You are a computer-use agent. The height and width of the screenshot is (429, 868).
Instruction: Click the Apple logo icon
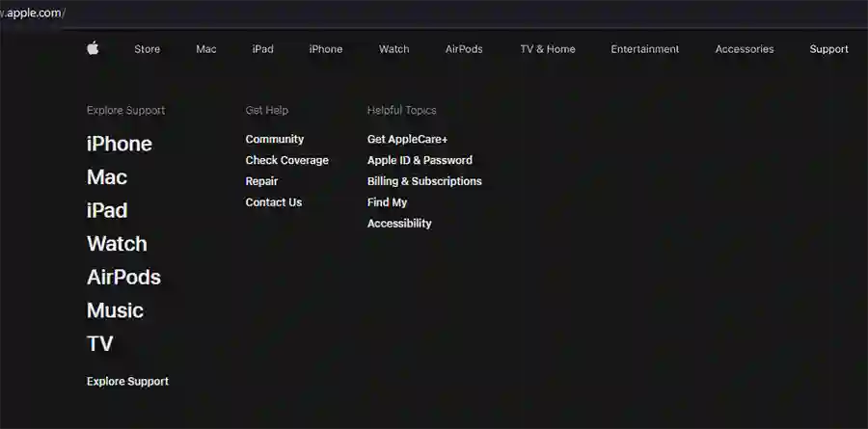tap(93, 48)
